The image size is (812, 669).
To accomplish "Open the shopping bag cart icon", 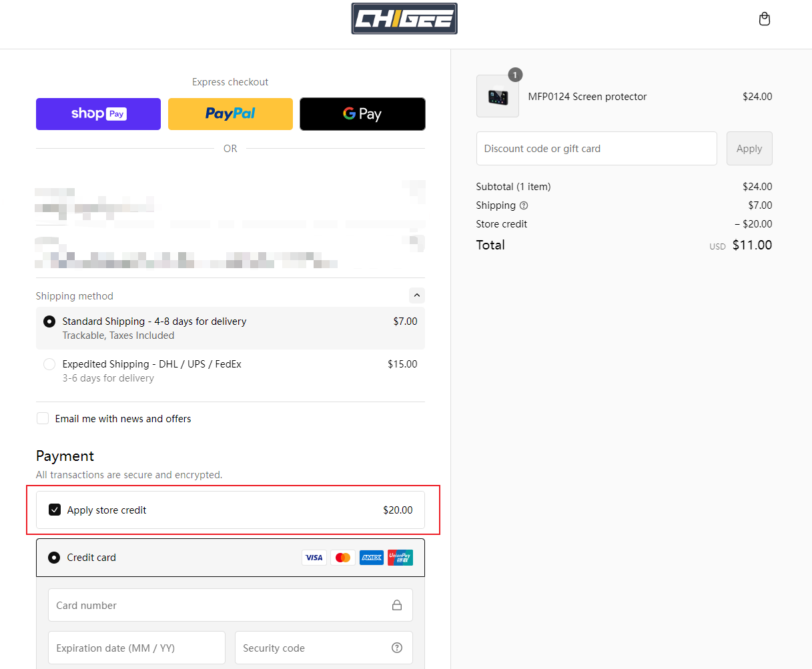I will tap(765, 19).
